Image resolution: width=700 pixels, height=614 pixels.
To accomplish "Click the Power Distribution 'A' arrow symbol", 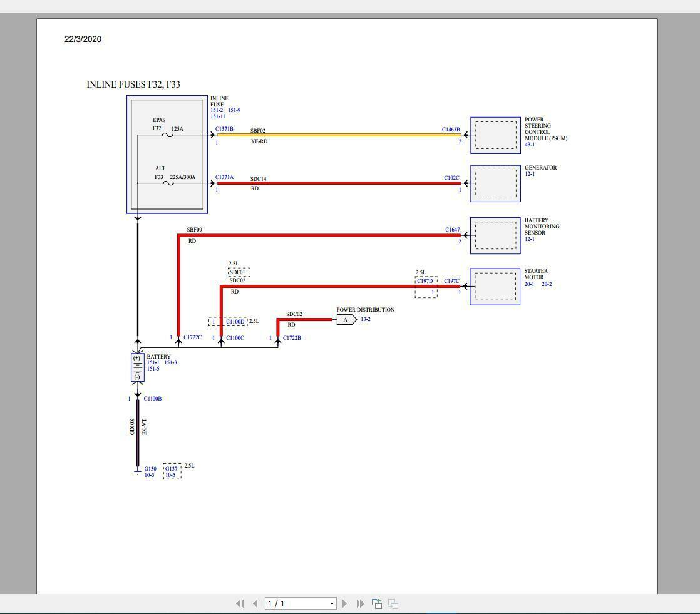I will tap(346, 320).
